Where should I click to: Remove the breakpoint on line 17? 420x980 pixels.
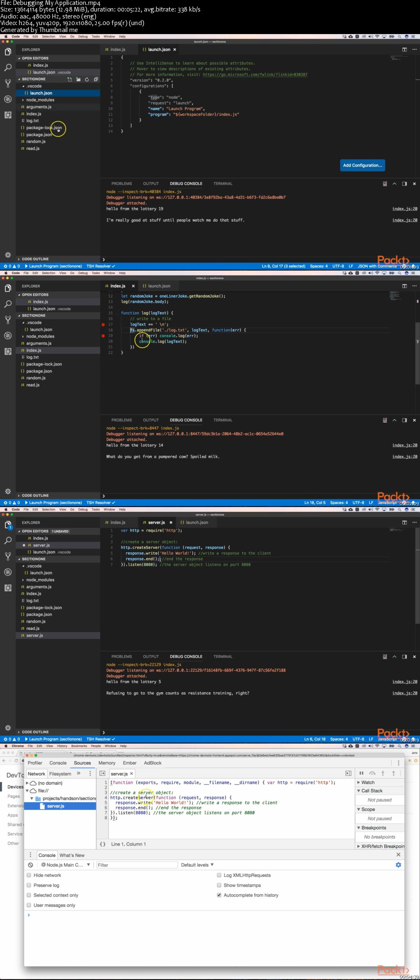coord(103,324)
